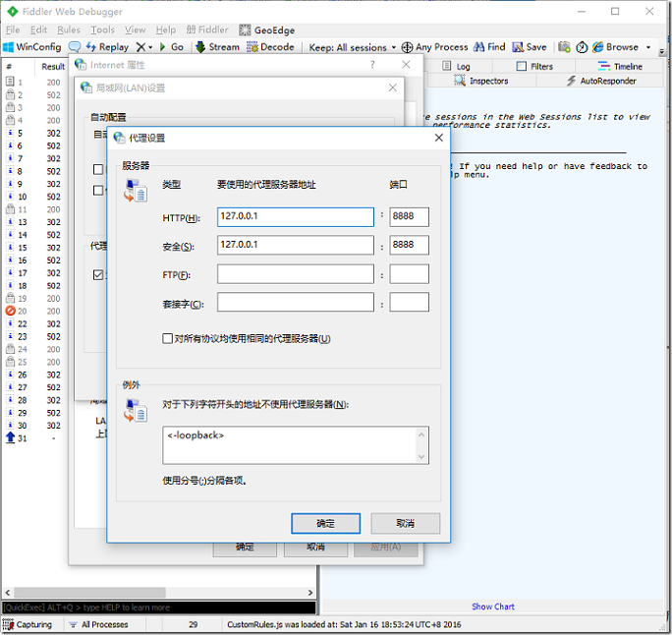
Task: Click the timer clock toolbar icon
Action: coord(582,47)
